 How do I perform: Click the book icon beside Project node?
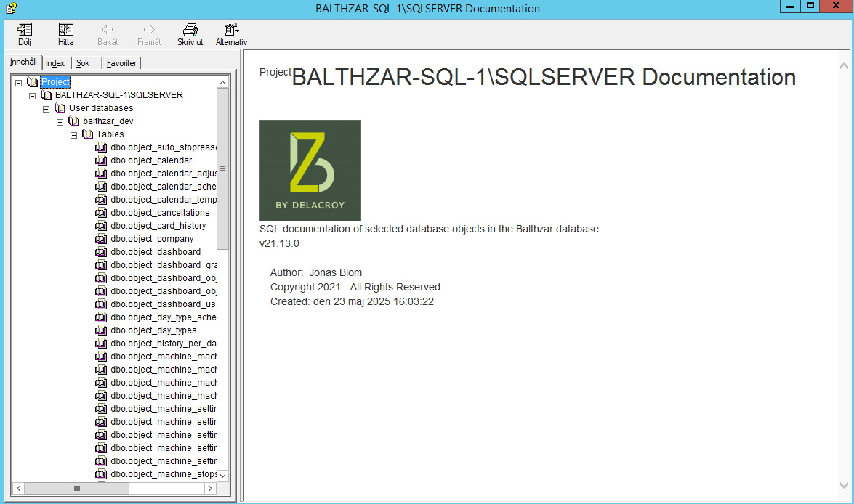tap(33, 82)
